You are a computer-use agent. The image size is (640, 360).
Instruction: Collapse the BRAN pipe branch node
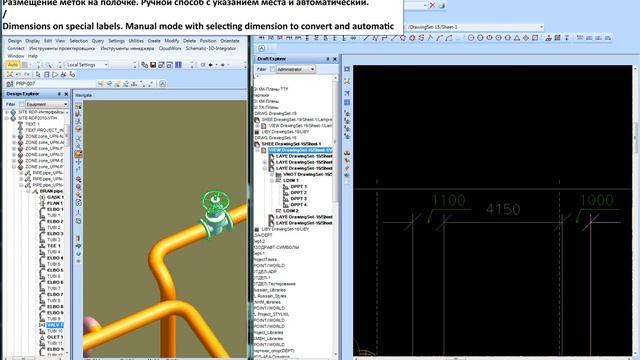coord(28,191)
